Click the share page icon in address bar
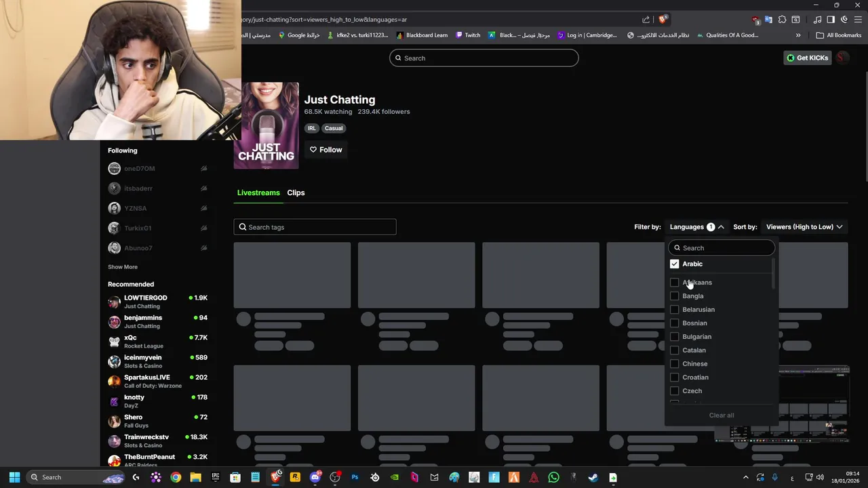The height and width of the screenshot is (488, 868). [x=646, y=20]
